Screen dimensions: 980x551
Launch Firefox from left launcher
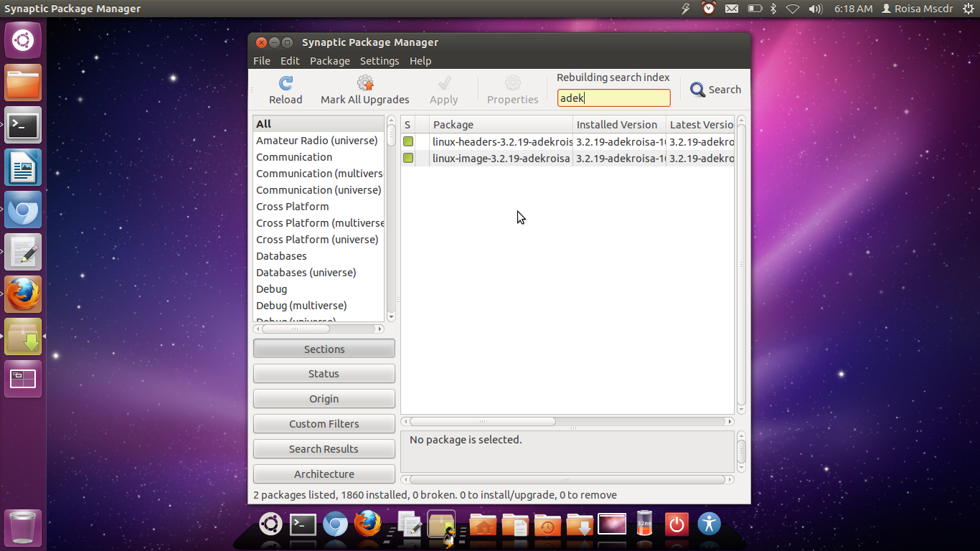(x=23, y=294)
